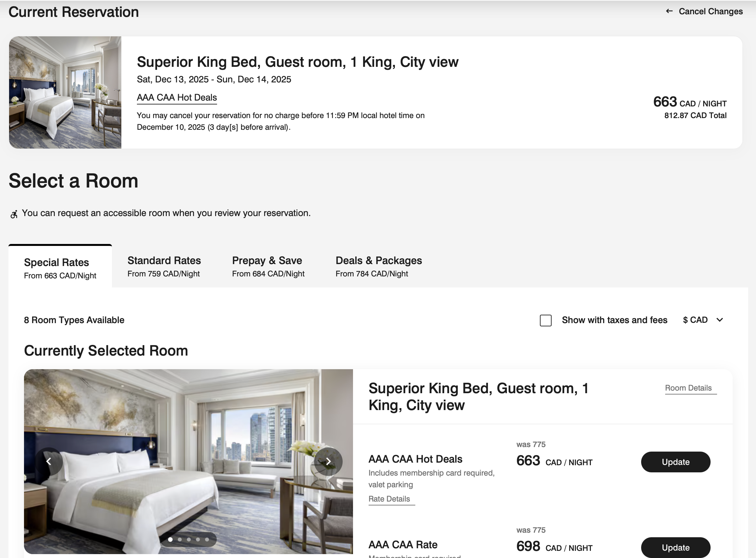Open the Room Details link
756x558 pixels.
coord(688,388)
